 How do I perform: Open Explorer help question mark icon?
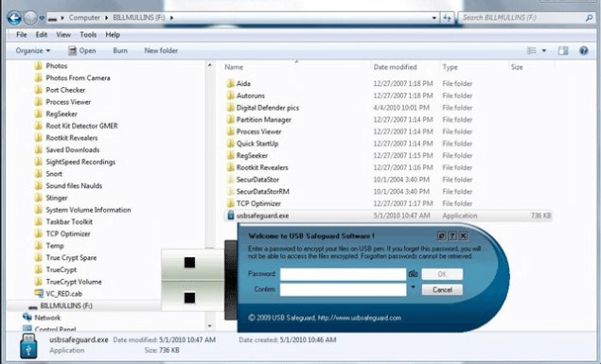pyautogui.click(x=583, y=50)
